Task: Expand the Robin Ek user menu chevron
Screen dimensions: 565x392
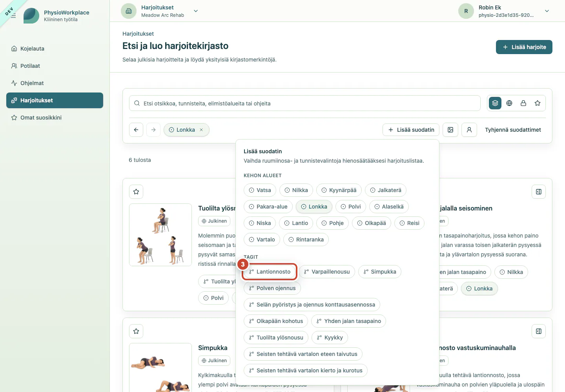Action: 547,11
